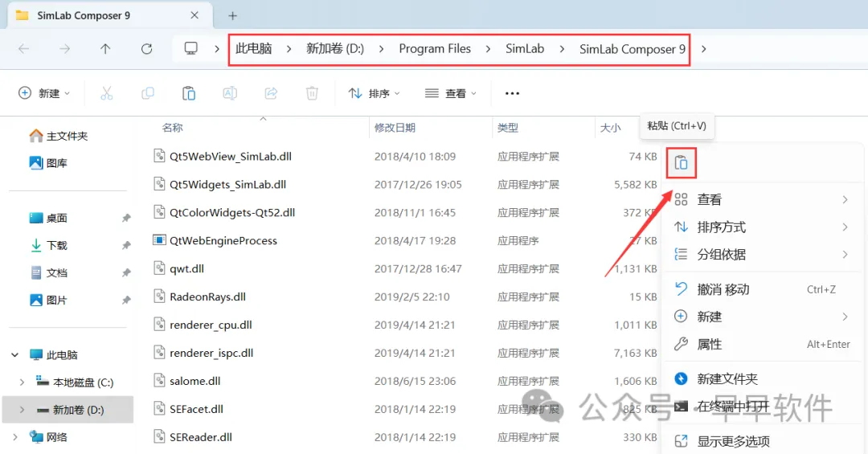Select file salome.dll

(194, 381)
